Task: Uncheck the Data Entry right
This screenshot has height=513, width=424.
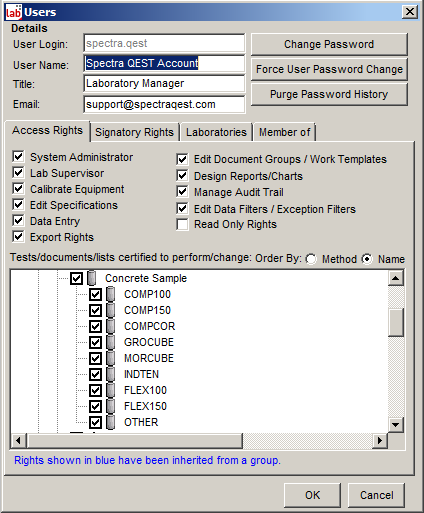Action: click(x=18, y=221)
